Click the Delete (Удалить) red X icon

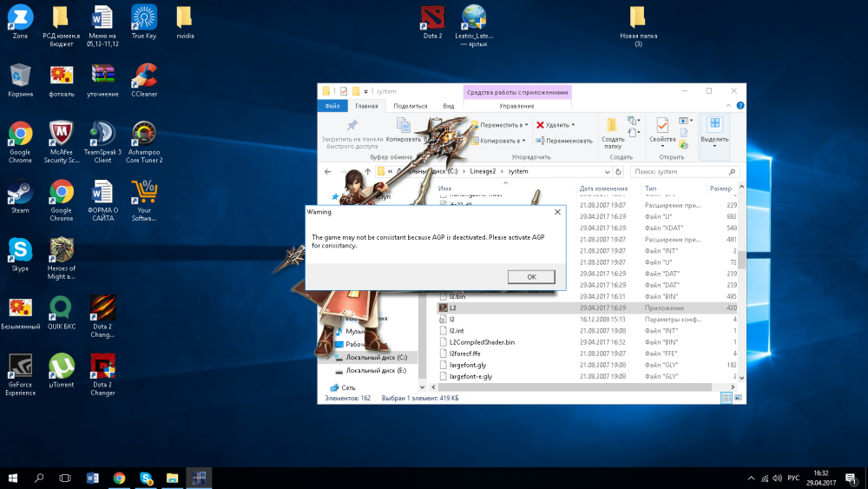point(541,125)
